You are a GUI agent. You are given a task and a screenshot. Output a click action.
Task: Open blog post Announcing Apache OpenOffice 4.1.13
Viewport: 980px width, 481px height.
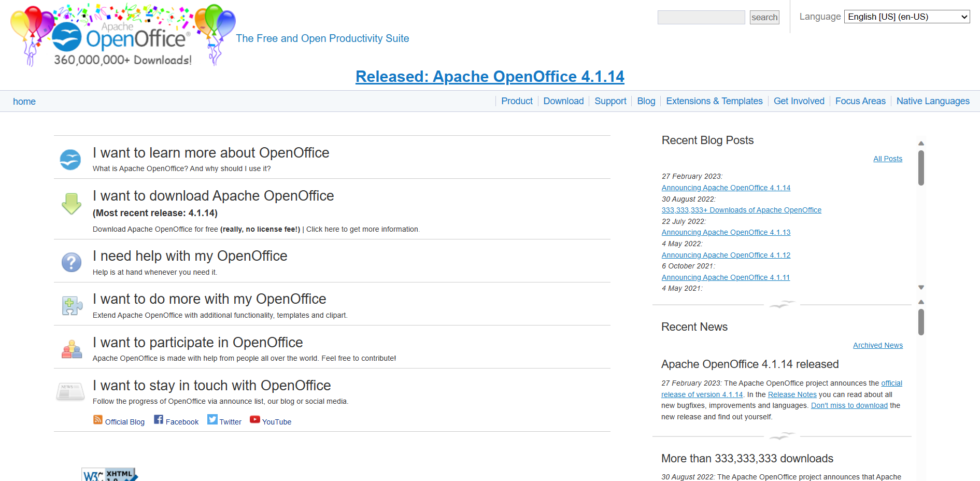(x=726, y=232)
